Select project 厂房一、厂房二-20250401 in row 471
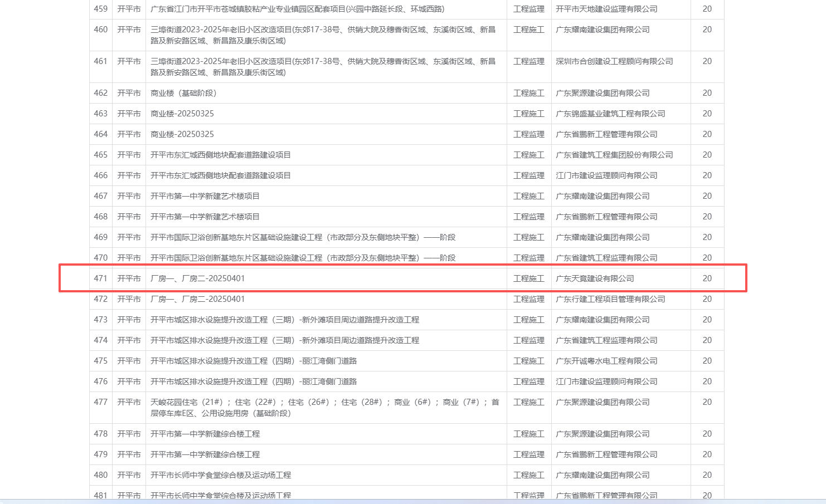The width and height of the screenshot is (826, 504). pos(197,278)
